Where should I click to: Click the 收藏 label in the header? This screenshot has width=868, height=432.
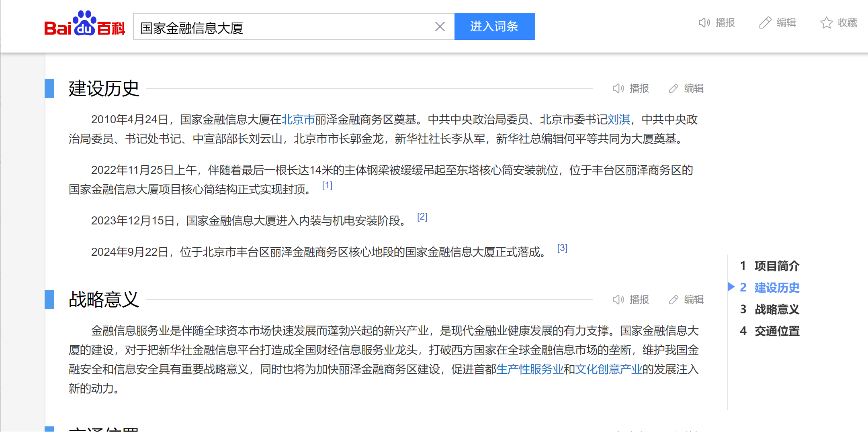848,22
